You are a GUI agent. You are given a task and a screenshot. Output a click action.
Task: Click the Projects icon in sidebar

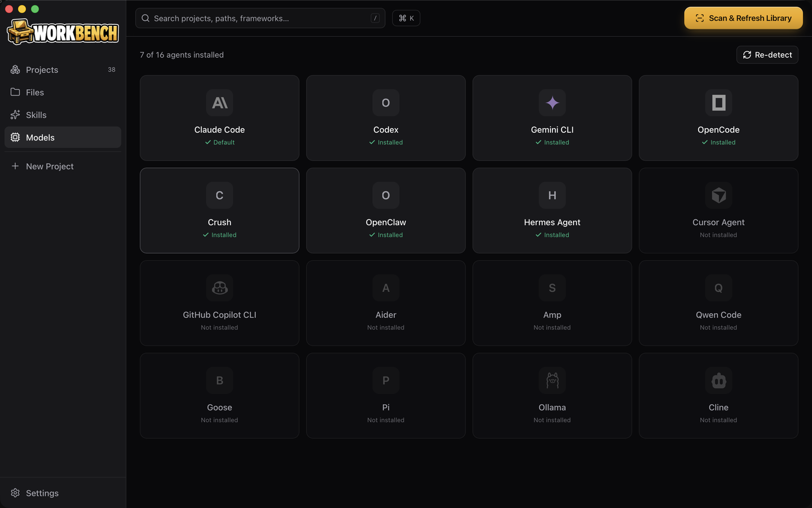pos(15,69)
